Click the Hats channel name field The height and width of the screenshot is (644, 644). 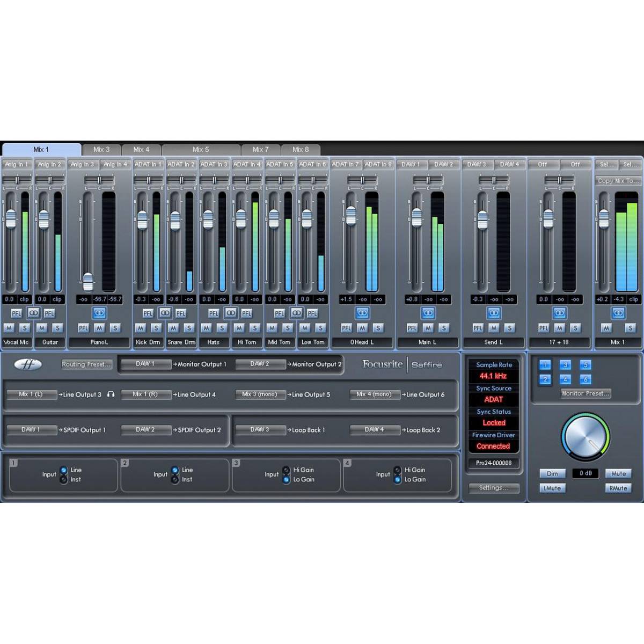pyautogui.click(x=214, y=342)
